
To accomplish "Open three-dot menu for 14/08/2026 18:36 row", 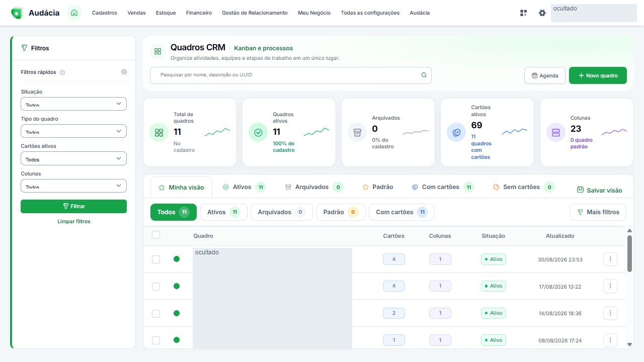I will [x=610, y=313].
